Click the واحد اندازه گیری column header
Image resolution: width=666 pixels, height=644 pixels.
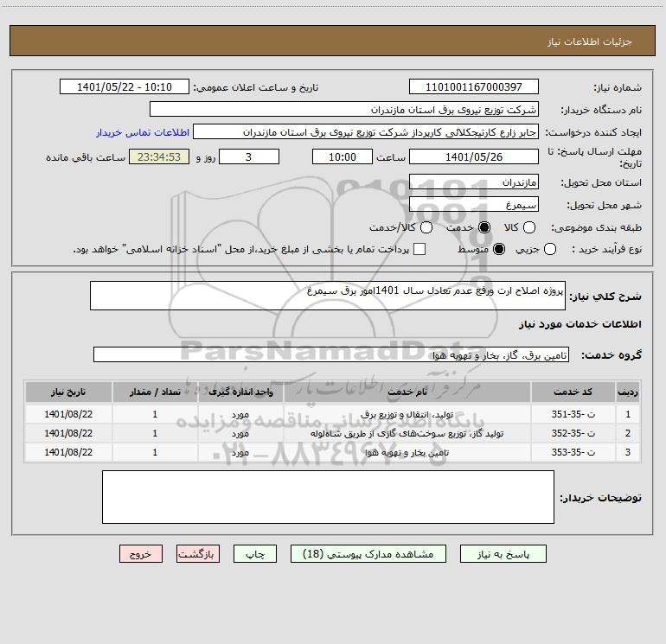240,392
